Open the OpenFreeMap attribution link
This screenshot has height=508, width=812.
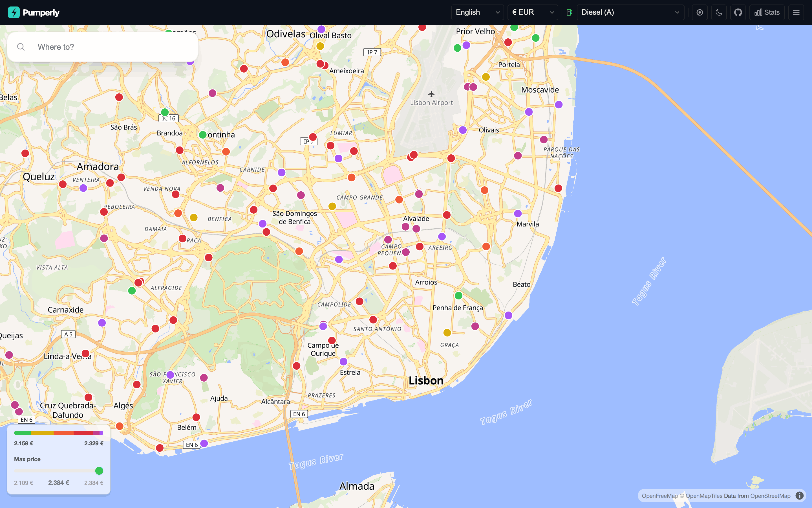click(660, 496)
